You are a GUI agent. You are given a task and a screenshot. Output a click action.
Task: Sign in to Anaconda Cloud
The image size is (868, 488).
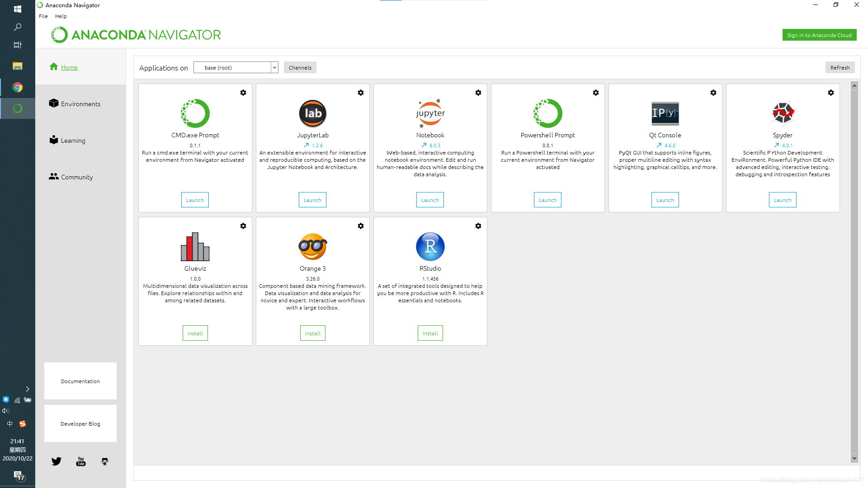pyautogui.click(x=820, y=35)
